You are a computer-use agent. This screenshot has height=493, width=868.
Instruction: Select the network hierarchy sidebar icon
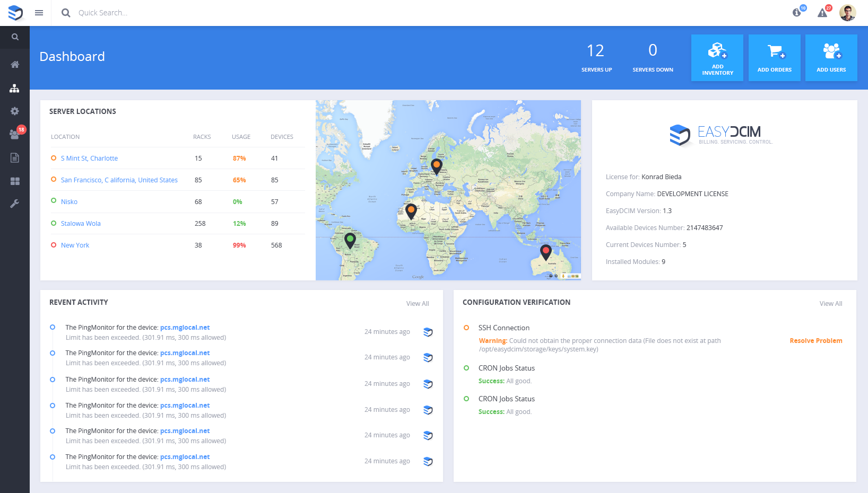coord(15,89)
